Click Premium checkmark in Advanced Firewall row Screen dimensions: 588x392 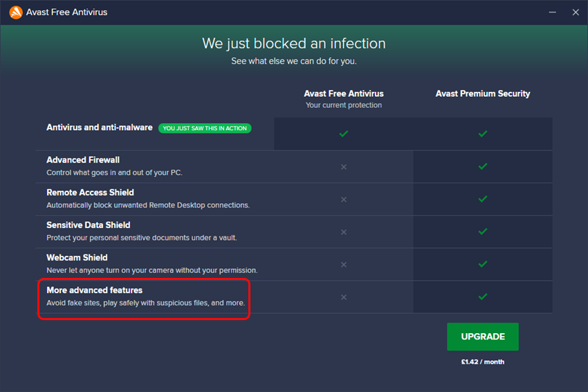483,167
